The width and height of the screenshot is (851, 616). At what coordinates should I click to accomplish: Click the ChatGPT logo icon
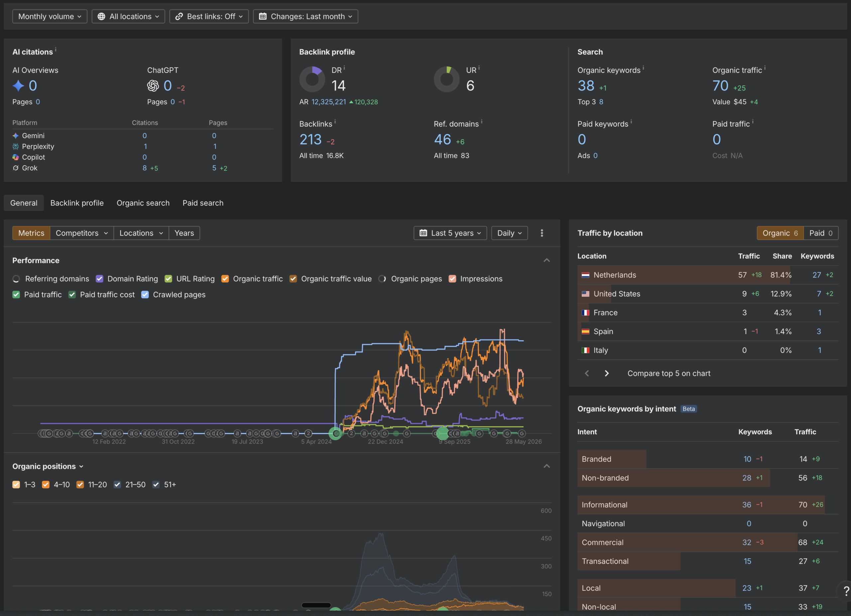153,86
